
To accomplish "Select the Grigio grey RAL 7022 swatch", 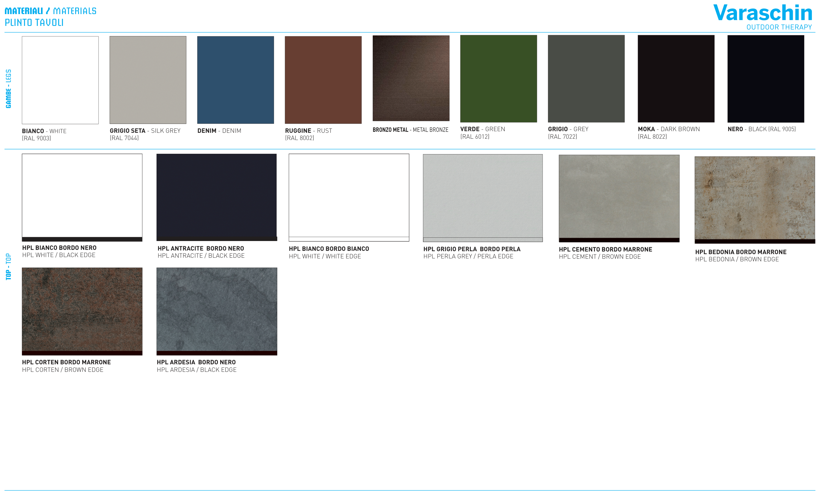I will pyautogui.click(x=586, y=79).
